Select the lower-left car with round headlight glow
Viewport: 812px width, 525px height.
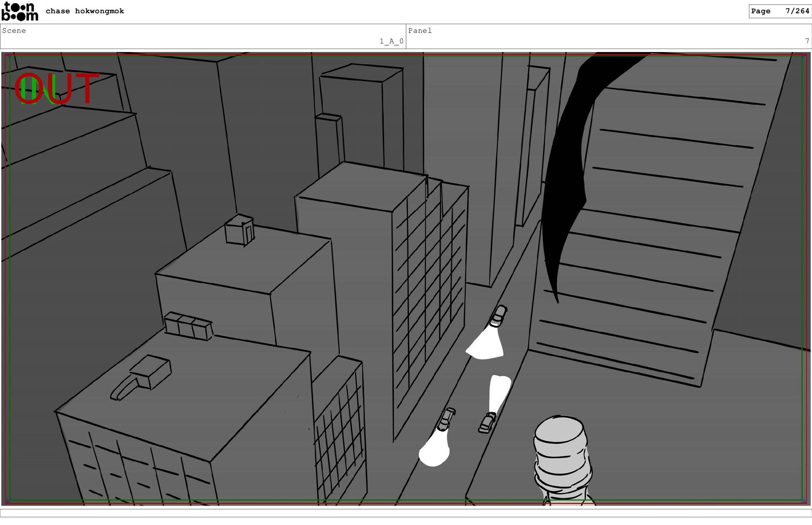click(446, 418)
